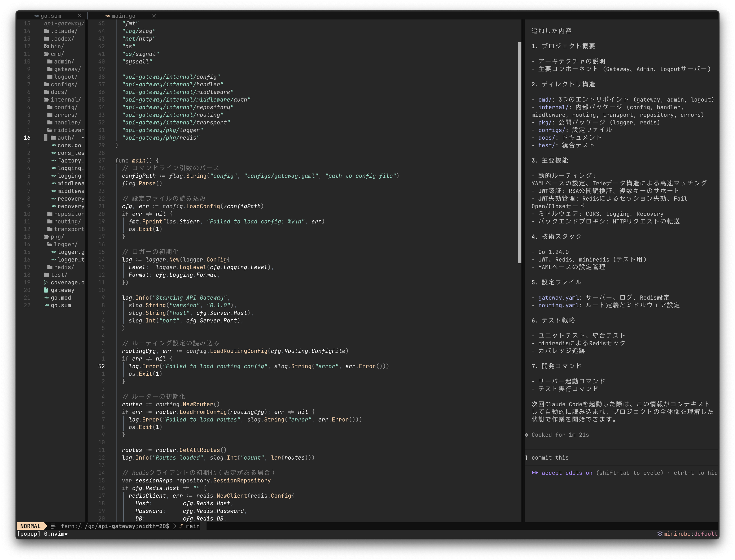Click the NORMAL mode indicator in statusline
The height and width of the screenshot is (560, 735).
pos(30,526)
